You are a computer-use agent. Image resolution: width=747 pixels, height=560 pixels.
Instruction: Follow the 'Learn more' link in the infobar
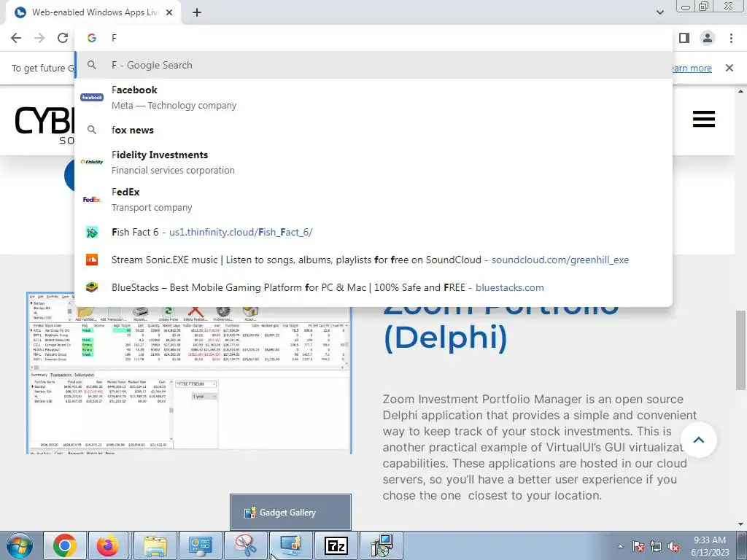[x=692, y=68]
